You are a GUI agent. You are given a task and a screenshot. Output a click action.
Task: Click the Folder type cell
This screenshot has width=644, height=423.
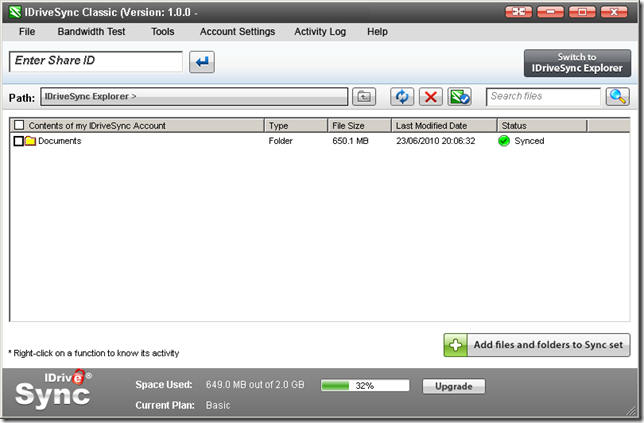click(281, 141)
